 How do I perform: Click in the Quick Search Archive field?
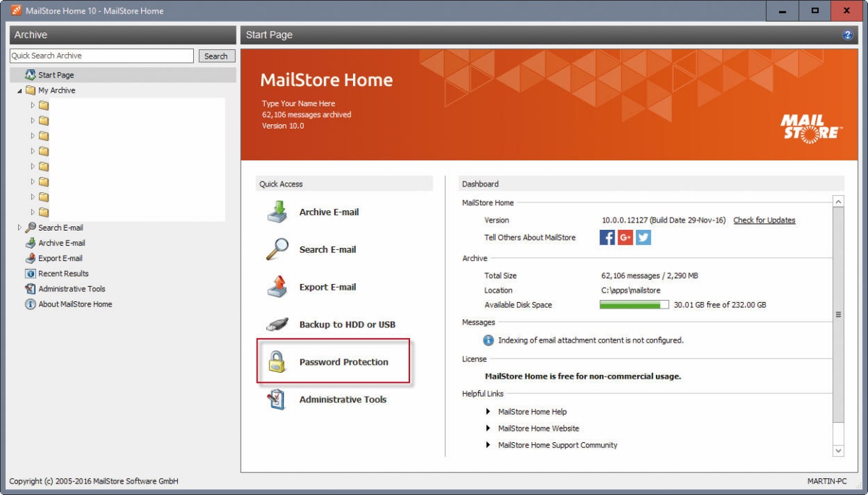point(101,56)
